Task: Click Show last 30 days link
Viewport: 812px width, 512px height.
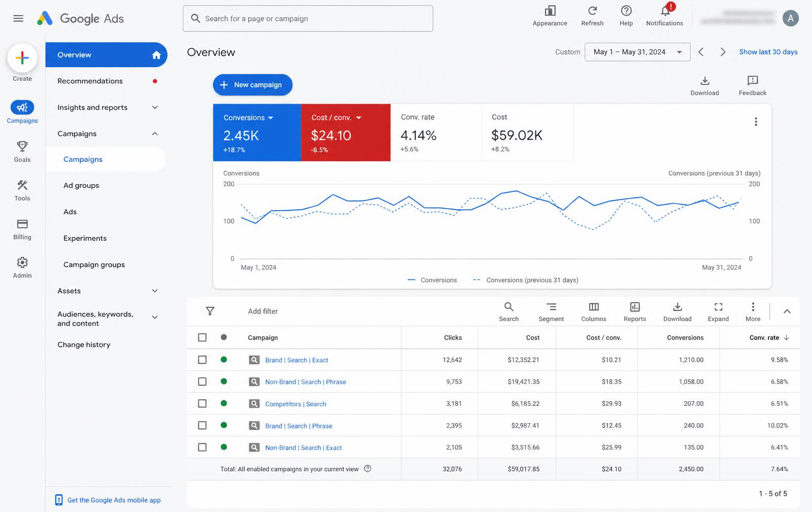Action: click(768, 52)
